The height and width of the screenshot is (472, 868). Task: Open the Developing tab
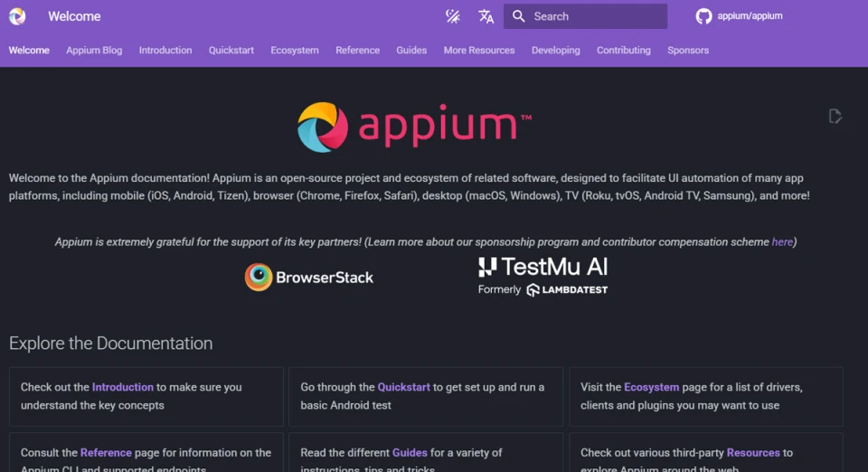tap(556, 51)
